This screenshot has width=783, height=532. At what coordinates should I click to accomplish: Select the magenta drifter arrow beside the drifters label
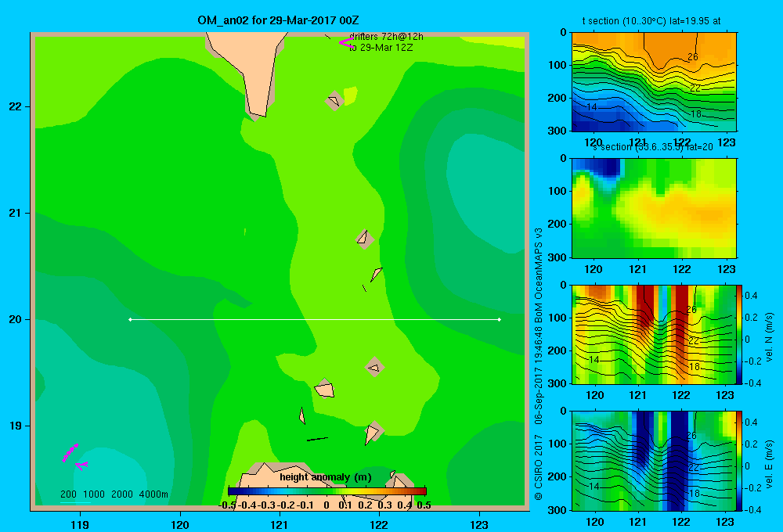coord(346,42)
